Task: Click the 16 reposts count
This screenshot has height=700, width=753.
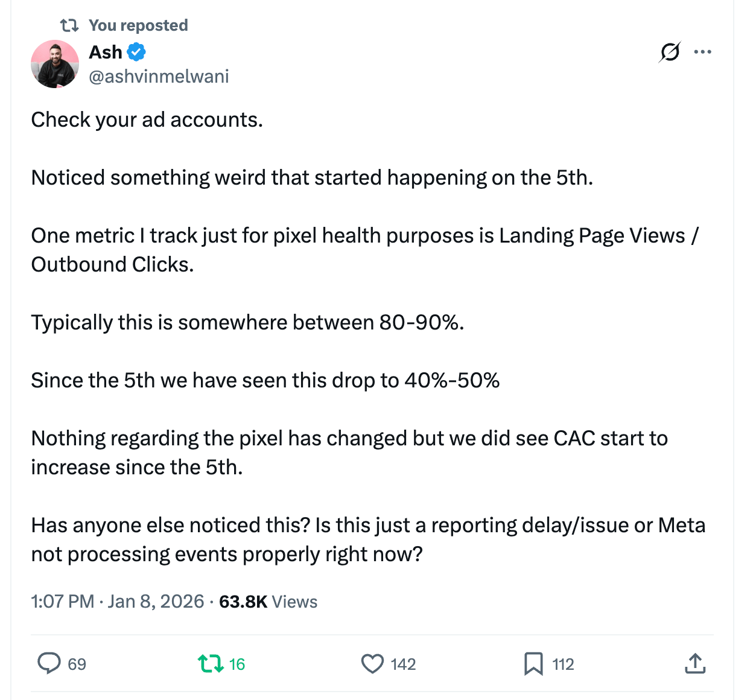Action: click(237, 664)
